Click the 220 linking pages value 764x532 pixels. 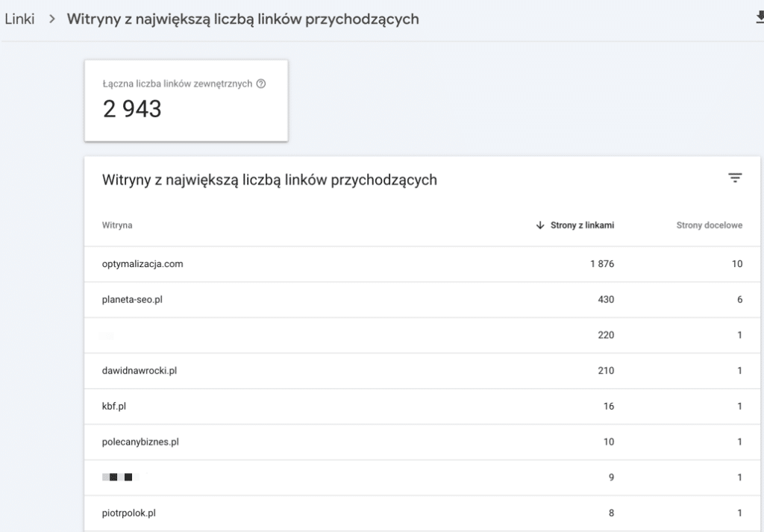coord(606,335)
